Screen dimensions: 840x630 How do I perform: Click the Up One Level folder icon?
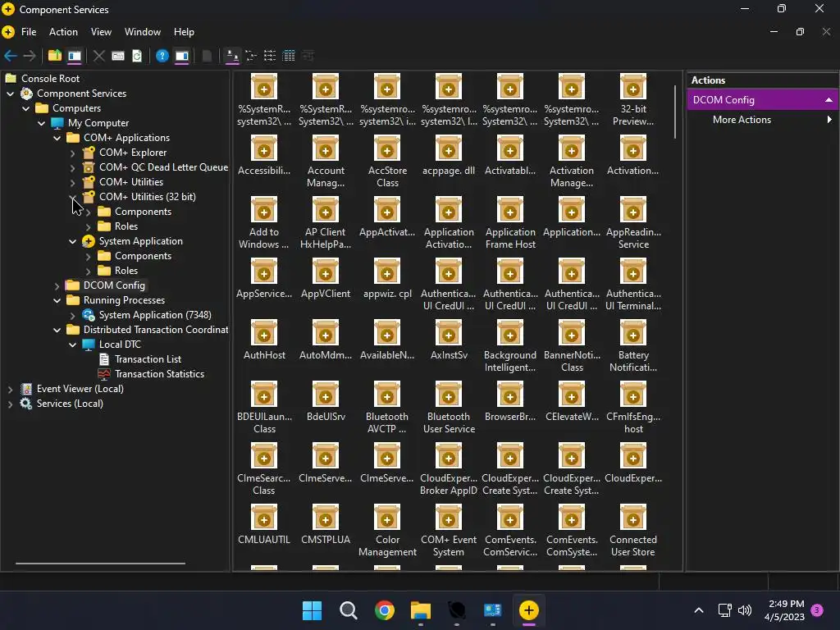55,56
